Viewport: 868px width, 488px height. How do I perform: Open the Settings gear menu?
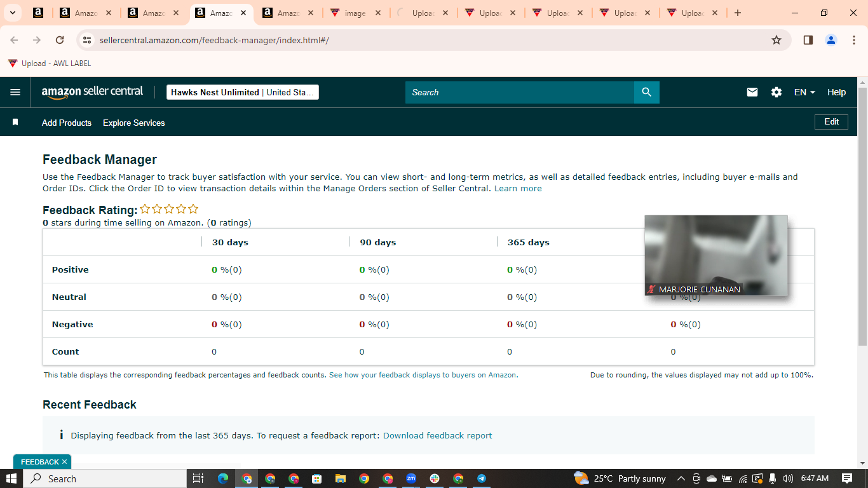[776, 92]
